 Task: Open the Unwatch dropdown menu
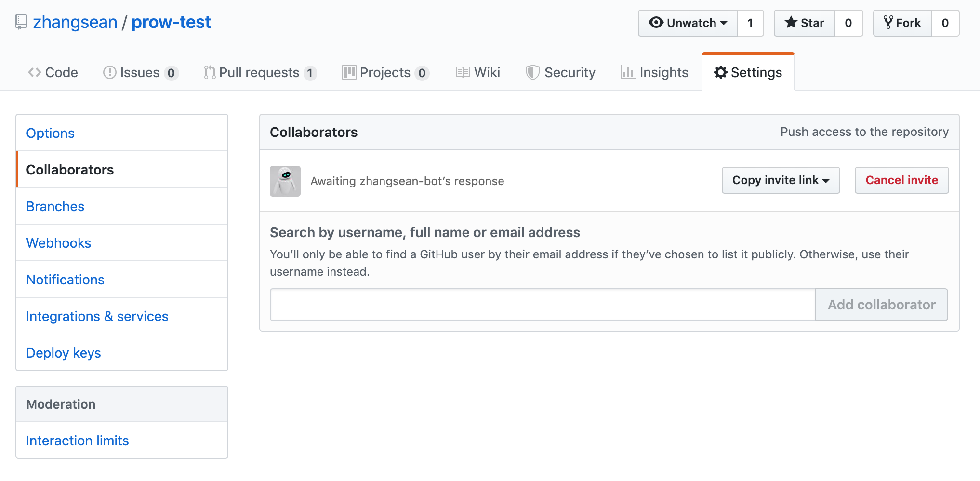pyautogui.click(x=688, y=23)
